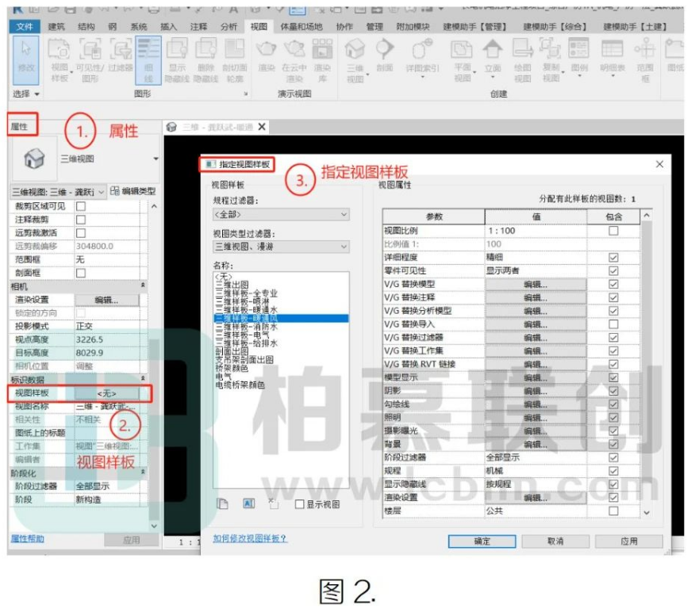Click the 立面 (Elevation) ribbon icon

pos(493,58)
